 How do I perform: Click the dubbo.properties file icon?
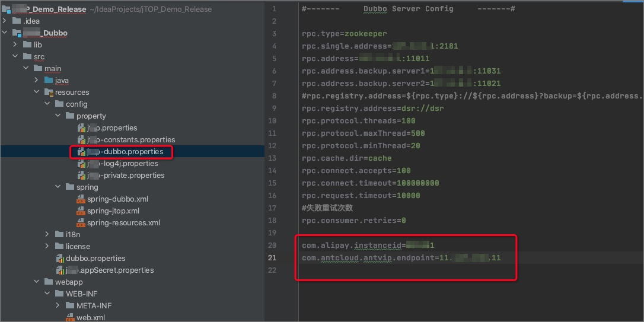(x=60, y=259)
